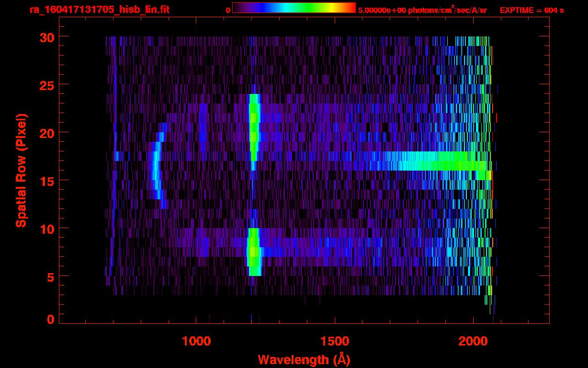This screenshot has height=368, width=588.
Task: Click the rainbow color scale bar
Action: tap(294, 8)
